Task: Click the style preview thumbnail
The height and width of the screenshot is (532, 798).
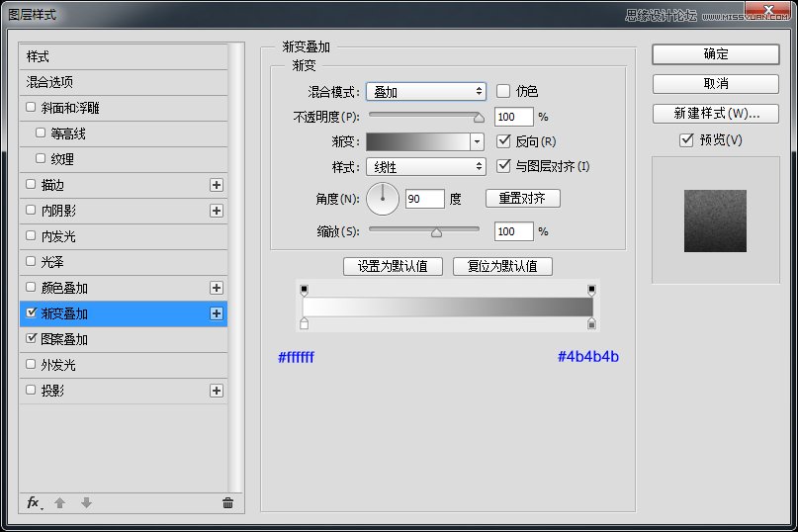Action: point(715,221)
